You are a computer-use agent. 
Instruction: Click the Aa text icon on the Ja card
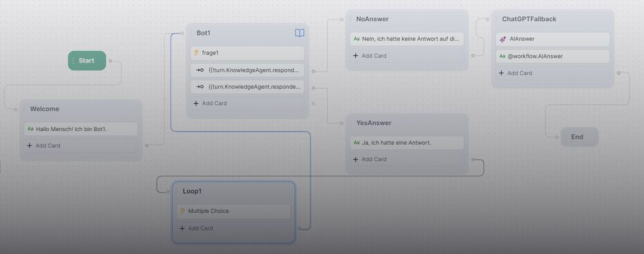click(x=357, y=143)
